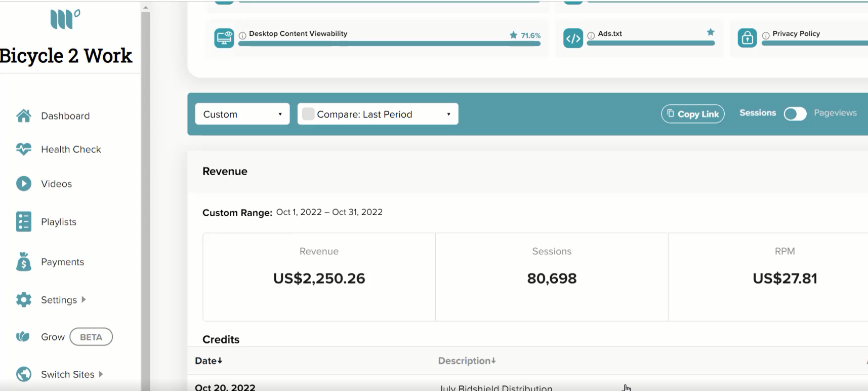Click the info icon beside Ads.txt
This screenshot has width=868, height=391.
pos(591,35)
